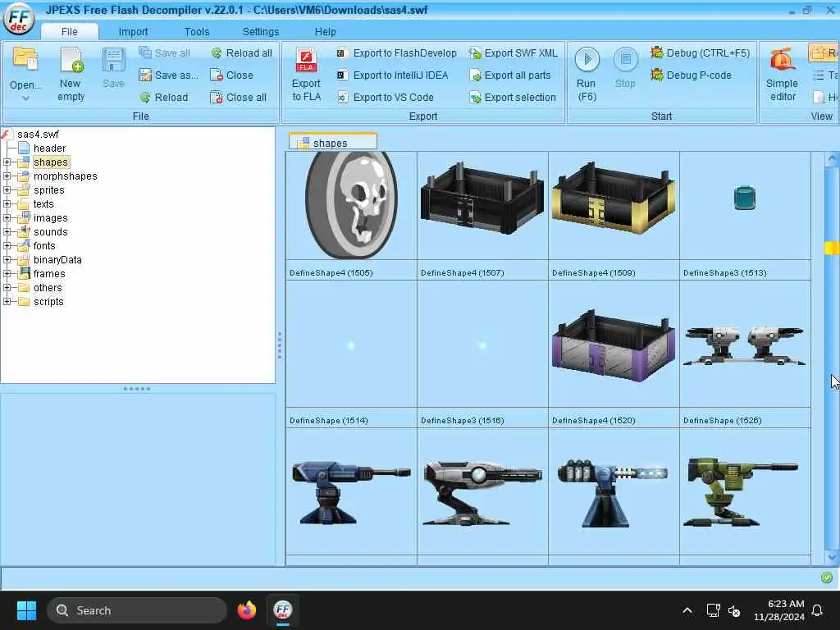The height and width of the screenshot is (630, 840).
Task: Open the Tools ribbon tab
Action: 197,32
